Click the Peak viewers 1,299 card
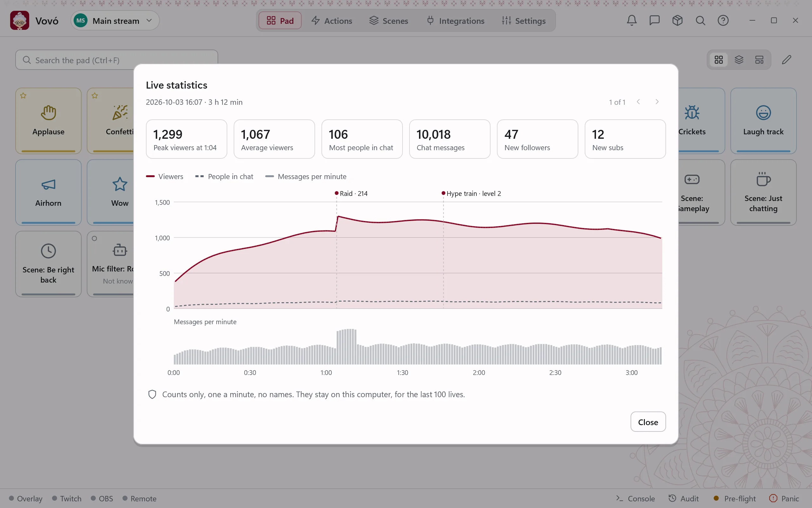This screenshot has height=508, width=812. (186, 139)
